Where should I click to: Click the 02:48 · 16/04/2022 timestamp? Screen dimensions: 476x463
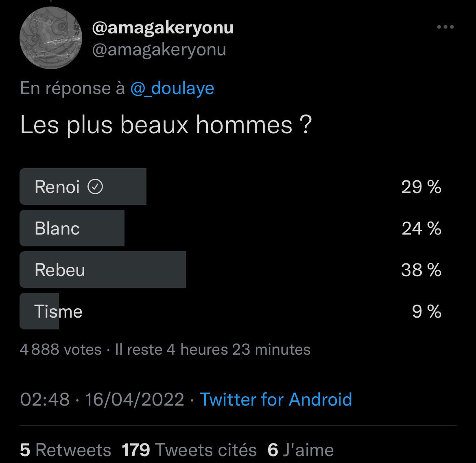point(102,399)
